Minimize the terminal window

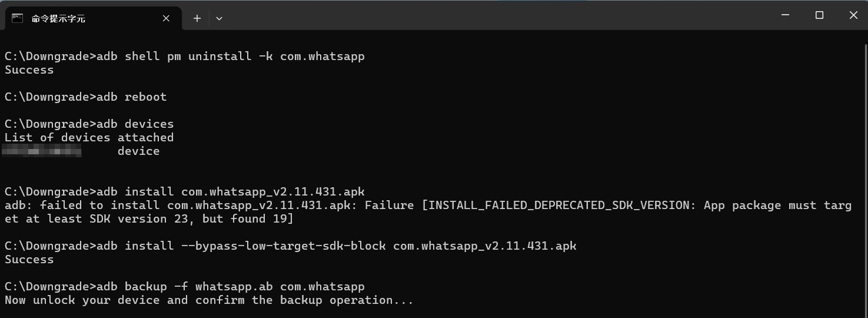click(x=785, y=15)
